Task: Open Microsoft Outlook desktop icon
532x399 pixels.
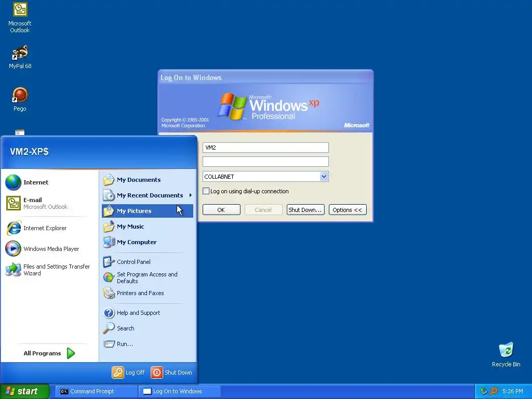Action: (x=20, y=18)
